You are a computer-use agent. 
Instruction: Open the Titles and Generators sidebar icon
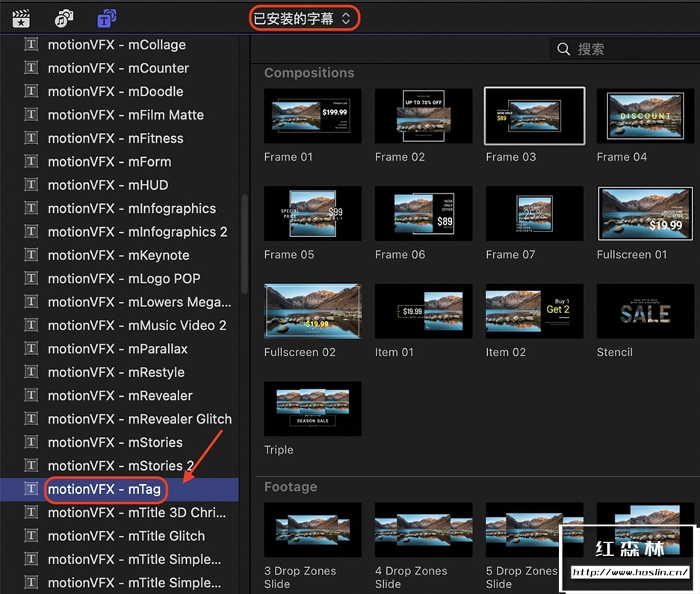tap(107, 19)
